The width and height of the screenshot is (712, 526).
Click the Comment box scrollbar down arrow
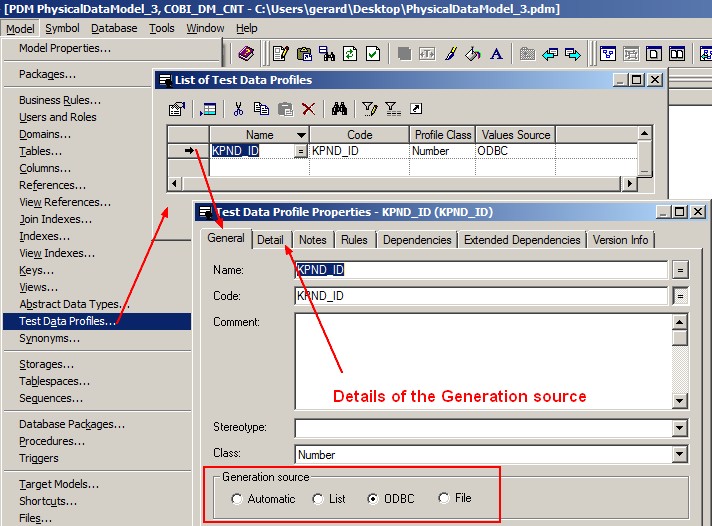(680, 402)
